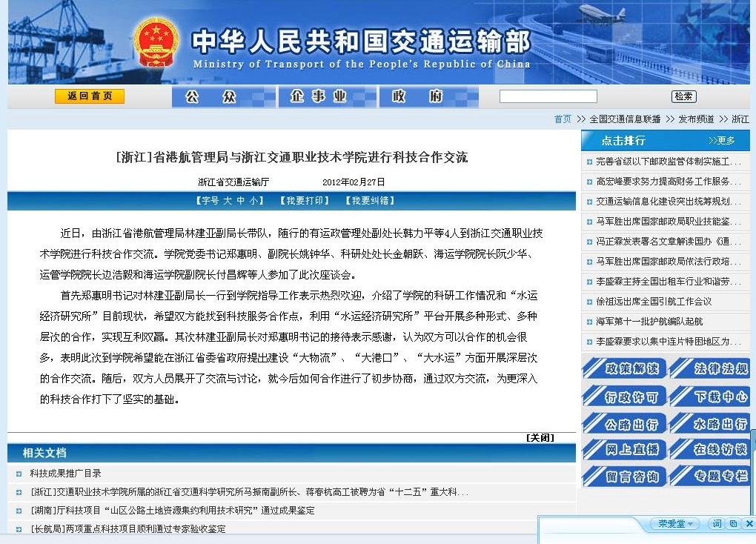
Task: Click the national emblem logo in the header
Action: pyautogui.click(x=155, y=42)
